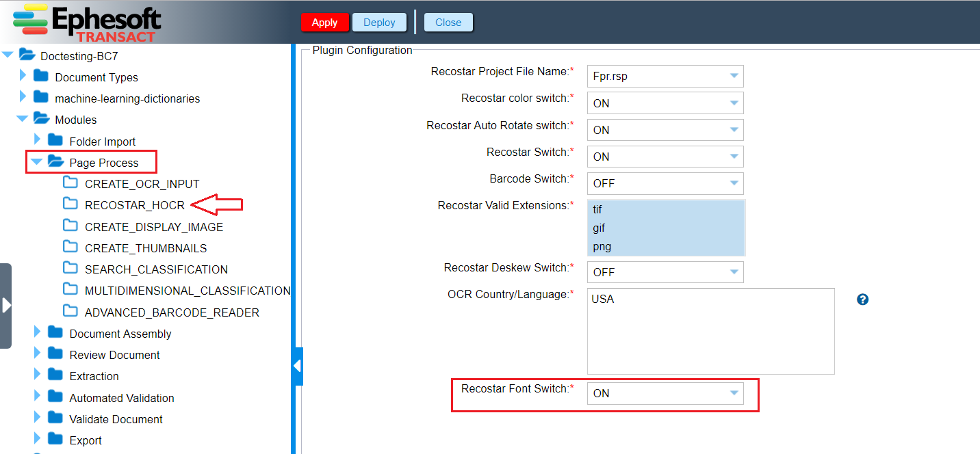The image size is (980, 454).
Task: Expand the Document Assembly module
Action: pyautogui.click(x=37, y=332)
